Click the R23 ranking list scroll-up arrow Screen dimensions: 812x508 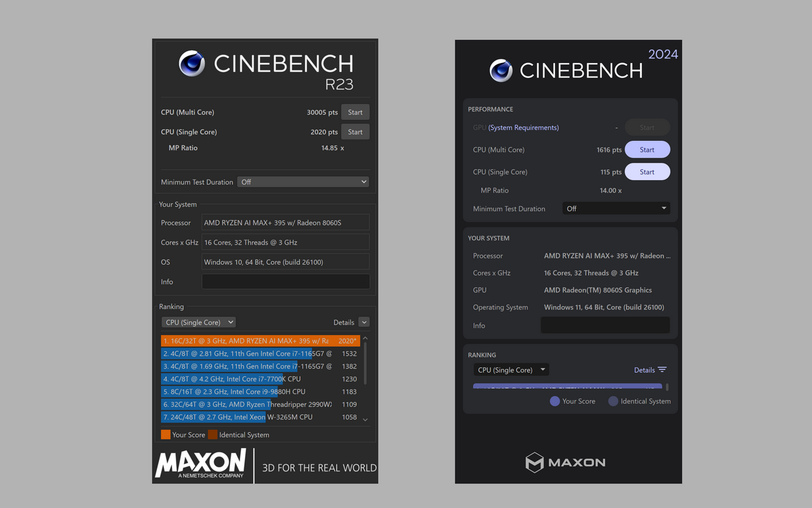365,339
